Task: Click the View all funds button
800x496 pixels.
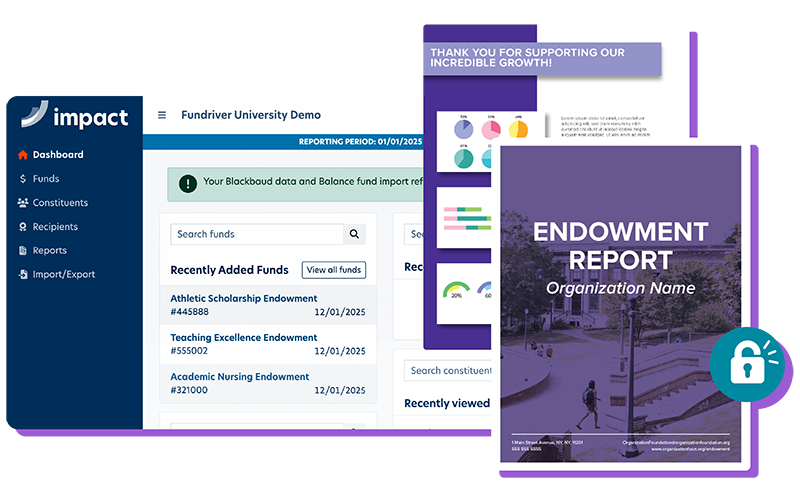Action: [x=334, y=270]
